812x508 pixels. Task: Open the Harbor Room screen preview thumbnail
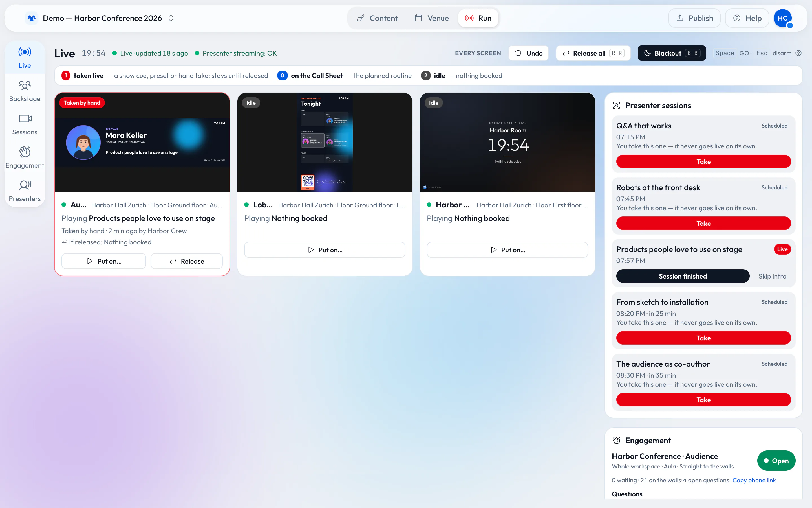point(507,143)
